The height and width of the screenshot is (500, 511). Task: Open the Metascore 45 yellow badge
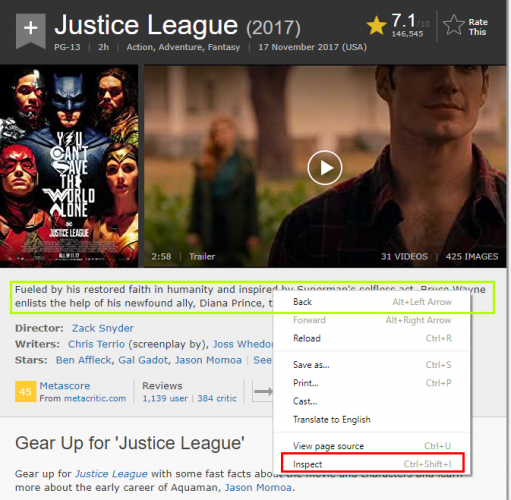click(25, 391)
